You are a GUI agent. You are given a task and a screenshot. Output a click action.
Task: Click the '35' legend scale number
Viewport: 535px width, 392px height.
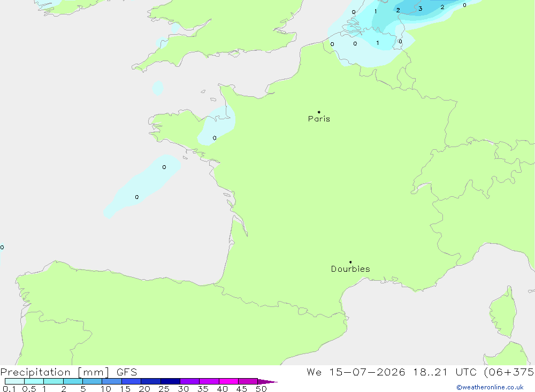point(203,389)
